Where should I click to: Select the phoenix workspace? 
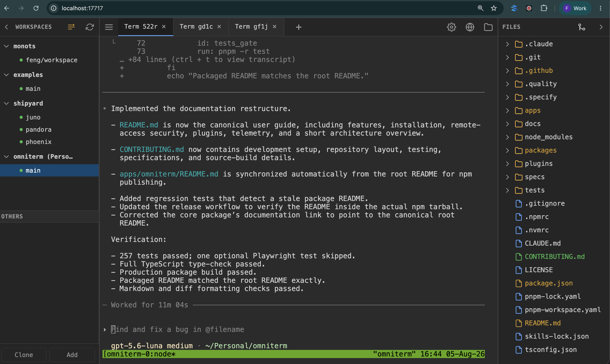pos(49,142)
